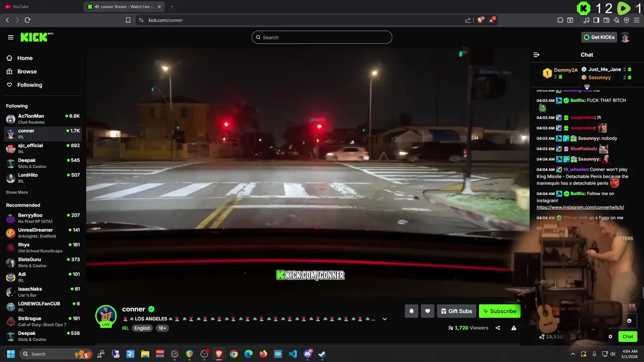Expand the stream title with the chevron

[384, 319]
